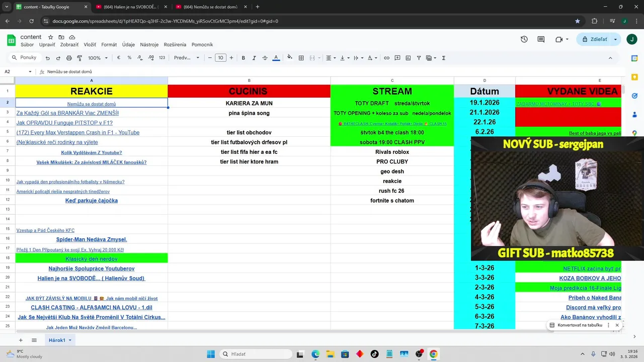The width and height of the screenshot is (644, 362).
Task: Add a new sheet with plus
Action: (x=21, y=340)
